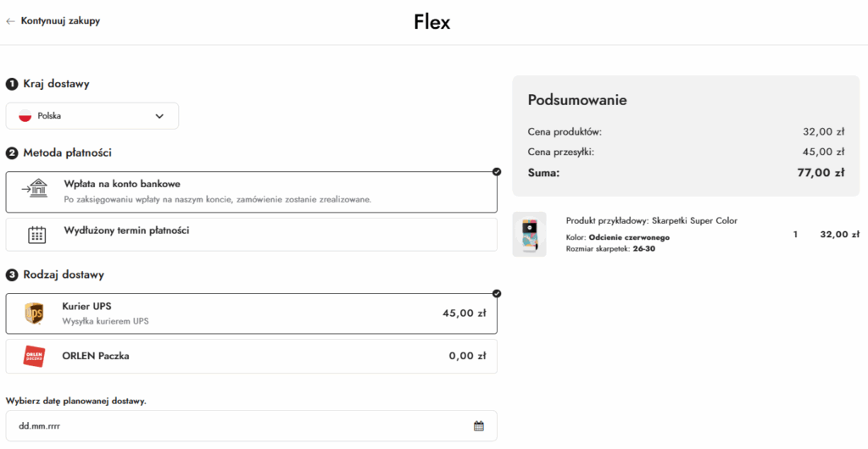Click Kontynuuj zakupy link
The image size is (868, 449).
click(x=60, y=21)
